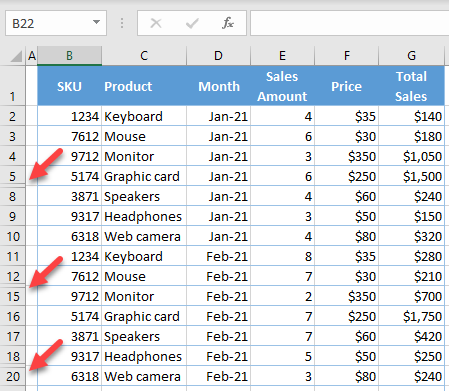449x391 pixels.
Task: Select row 17 header
Action: [x=13, y=336]
